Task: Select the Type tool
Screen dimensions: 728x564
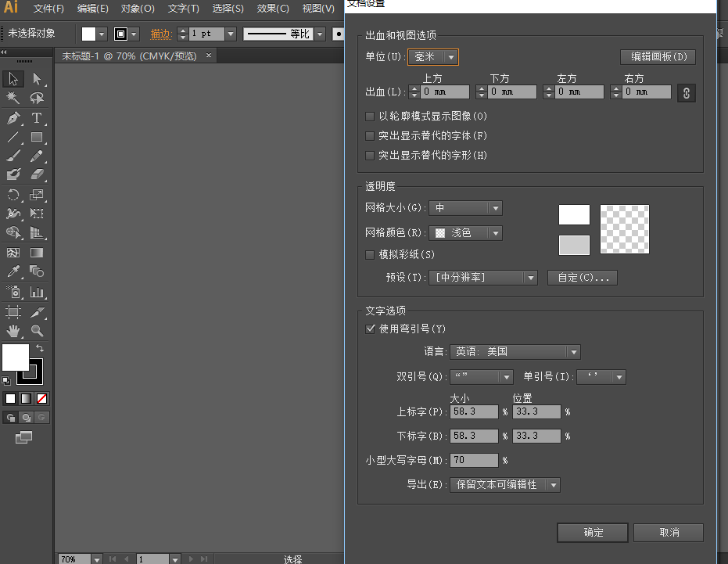Action: [x=38, y=118]
